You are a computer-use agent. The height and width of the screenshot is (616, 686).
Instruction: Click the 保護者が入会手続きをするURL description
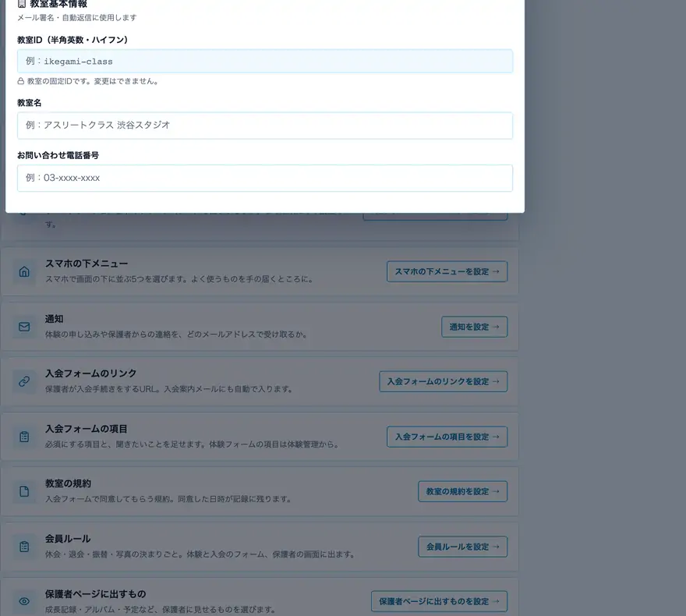click(x=169, y=389)
